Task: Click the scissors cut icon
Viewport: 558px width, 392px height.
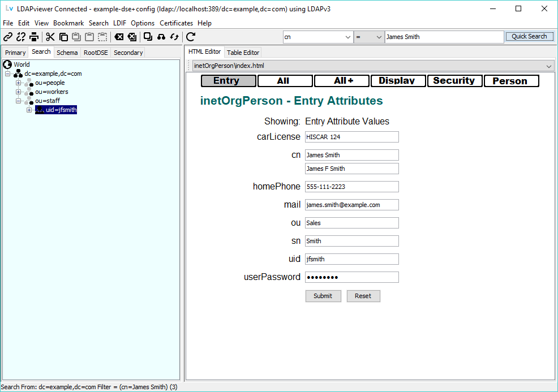Action: 50,37
